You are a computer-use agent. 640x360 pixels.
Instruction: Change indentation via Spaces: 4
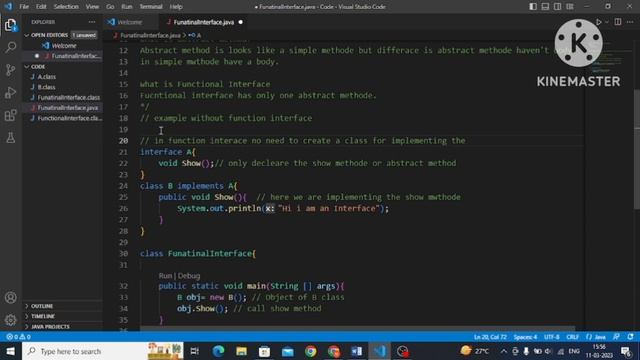(525, 337)
